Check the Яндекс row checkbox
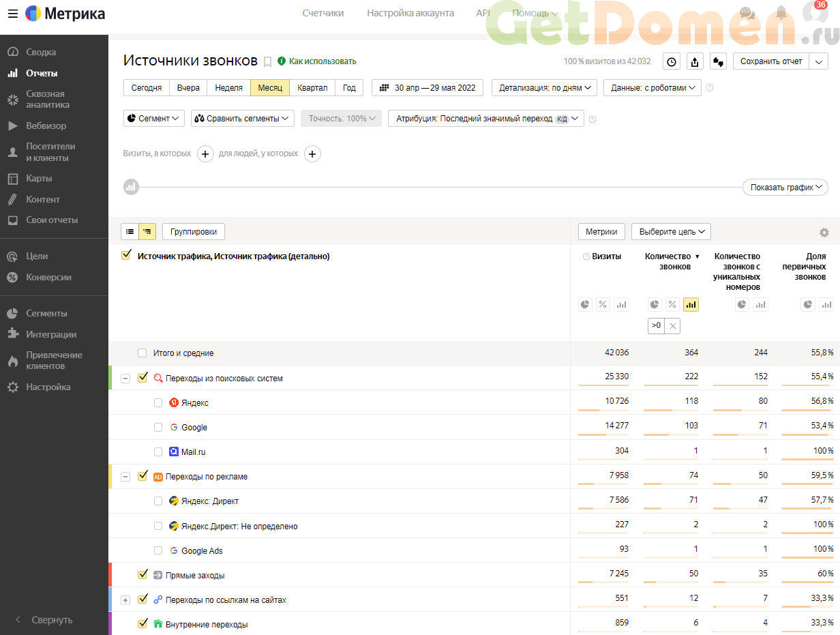Viewport: 840px width, 635px height. (x=158, y=402)
